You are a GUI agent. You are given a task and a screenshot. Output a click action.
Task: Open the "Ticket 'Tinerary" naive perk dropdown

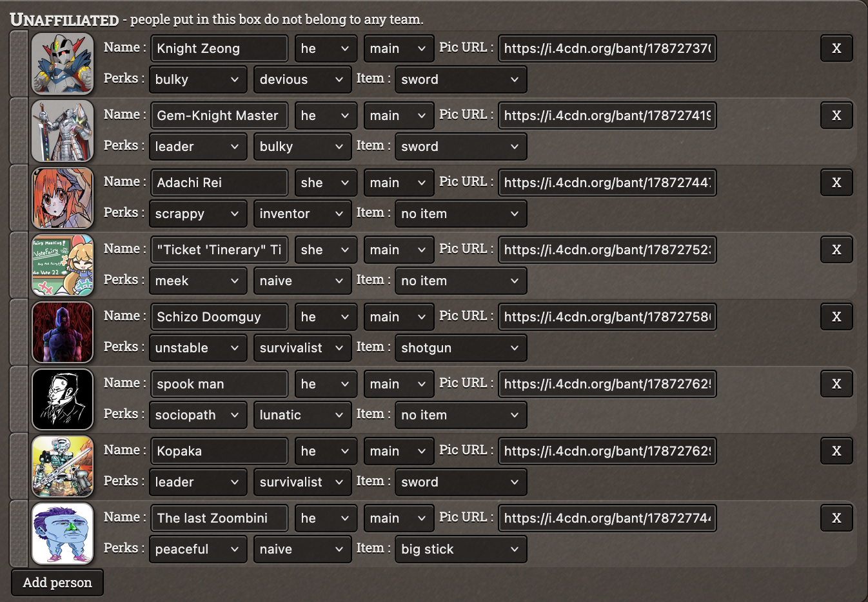click(302, 281)
